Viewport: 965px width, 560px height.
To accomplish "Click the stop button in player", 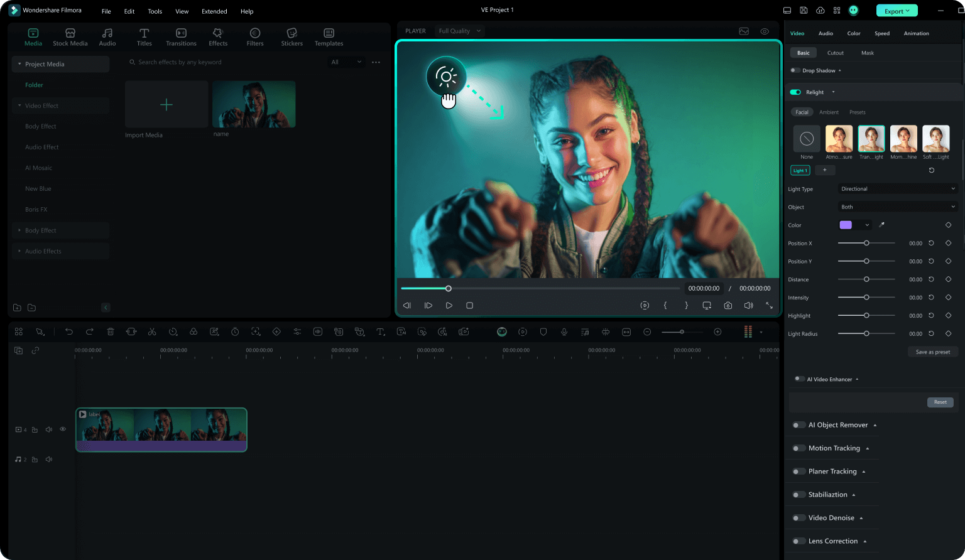I will [469, 305].
